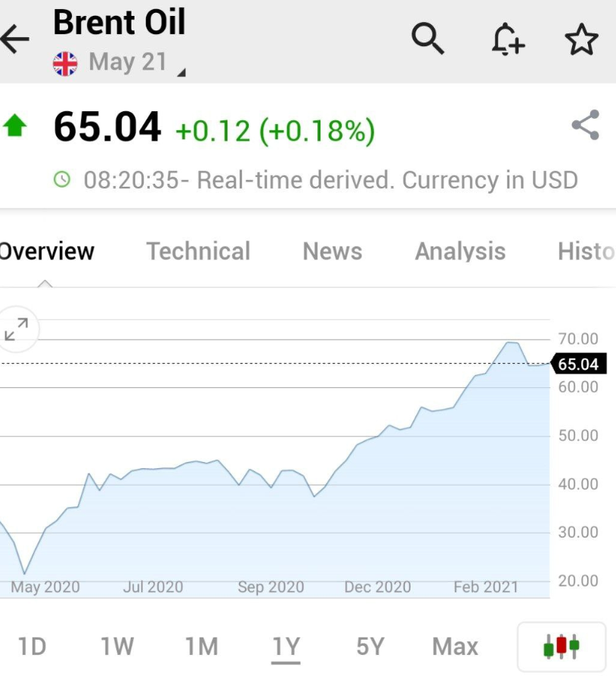The image size is (616, 679).
Task: Tap the 65.04 current price marker
Action: pos(578,364)
